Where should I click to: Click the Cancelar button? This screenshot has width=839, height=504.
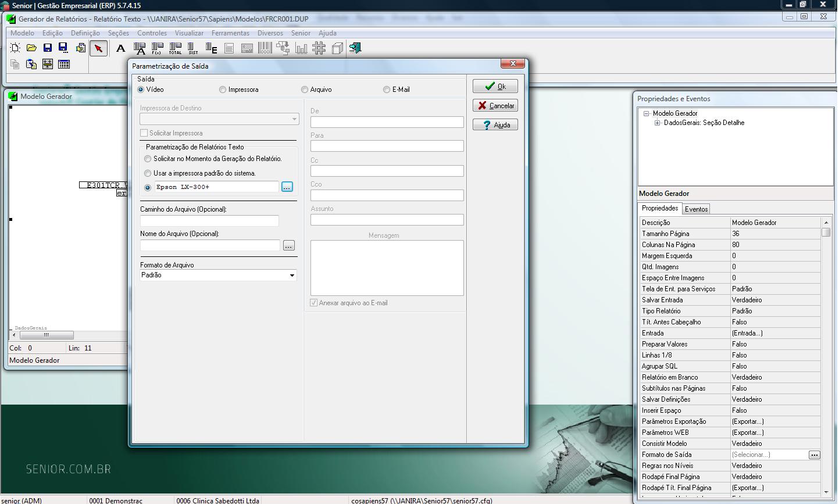click(495, 106)
